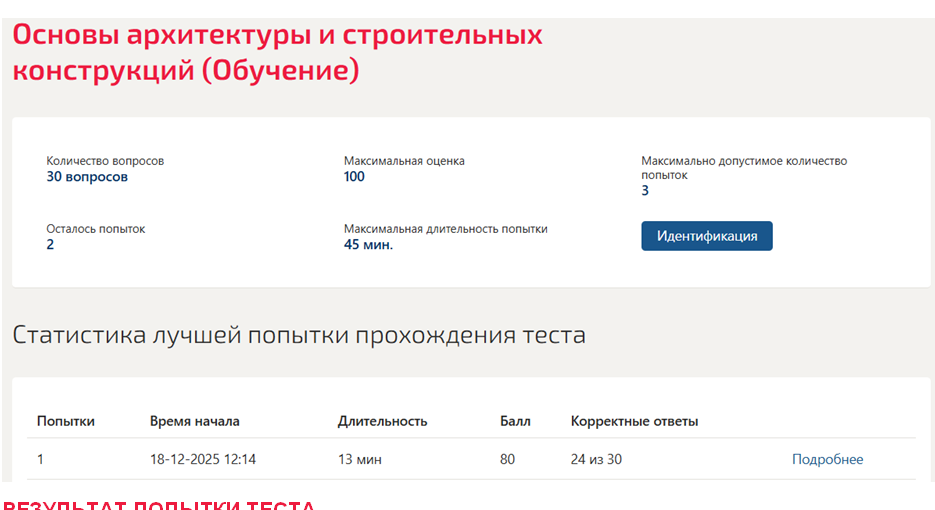Select the Длительность column header
Image resolution: width=935 pixels, height=510 pixels.
(x=382, y=421)
